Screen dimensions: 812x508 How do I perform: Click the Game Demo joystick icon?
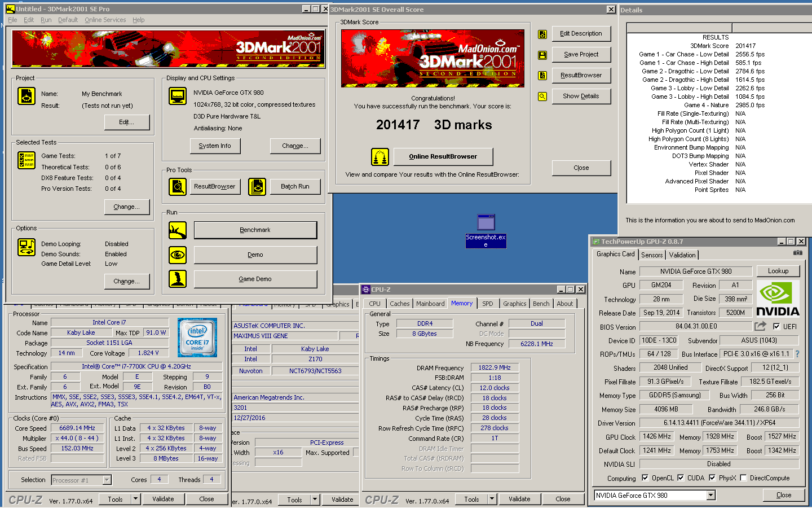178,279
